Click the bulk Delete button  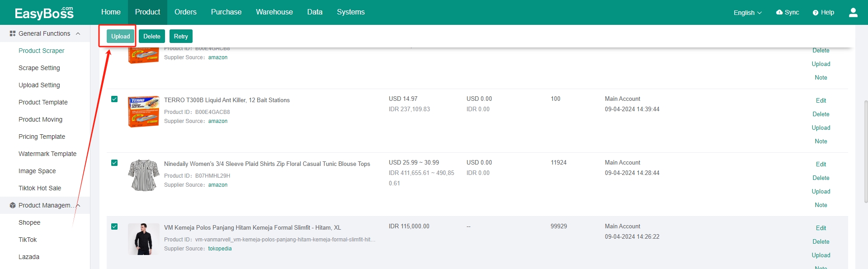[x=152, y=36]
